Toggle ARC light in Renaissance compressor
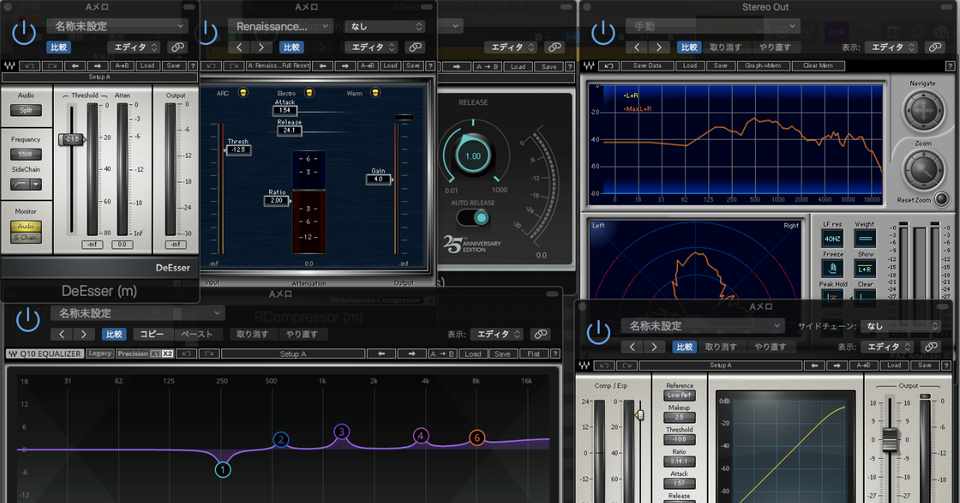Screen dimensions: 960x503 [243, 93]
